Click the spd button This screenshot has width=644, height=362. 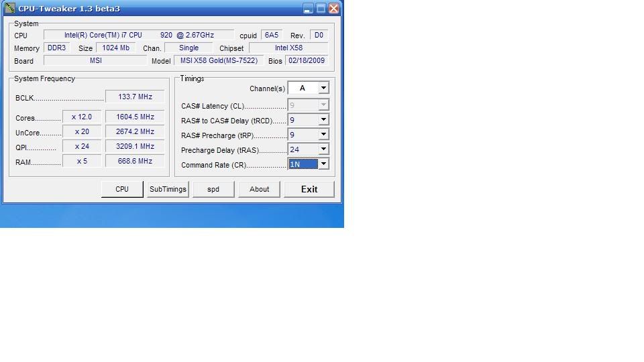213,189
